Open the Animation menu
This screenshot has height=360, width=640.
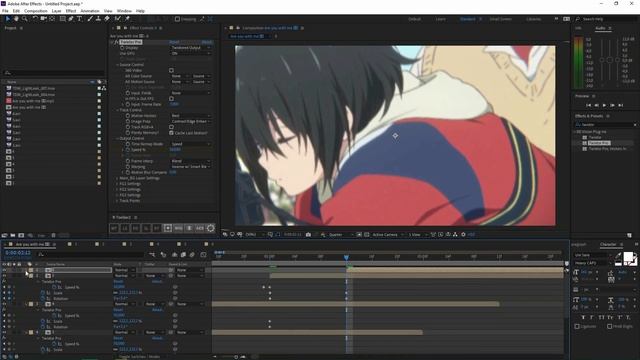tap(90, 11)
